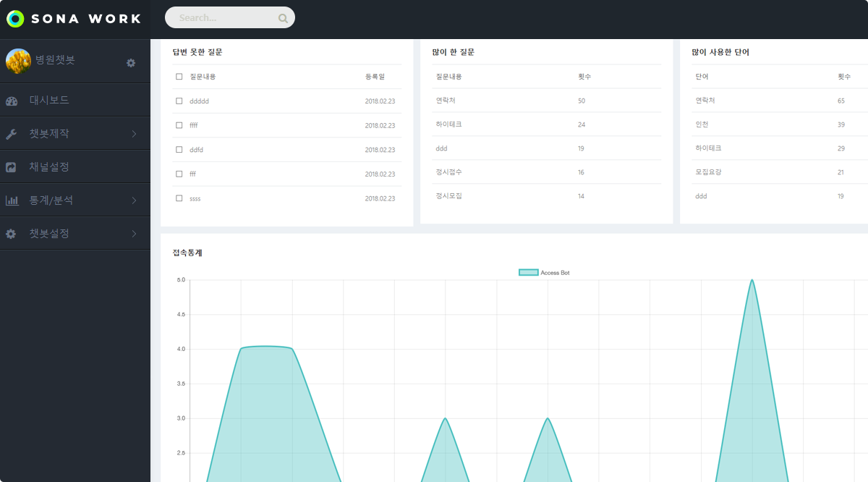Image resolution: width=868 pixels, height=482 pixels.
Task: Open the unanswered question ddfd
Action: (196, 150)
